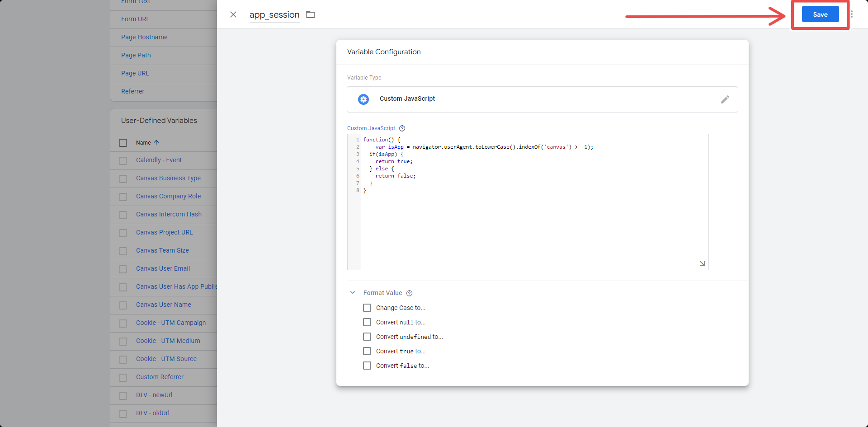Open the Canvas Project URL variable
Screen dimensions: 868x427
(165, 232)
